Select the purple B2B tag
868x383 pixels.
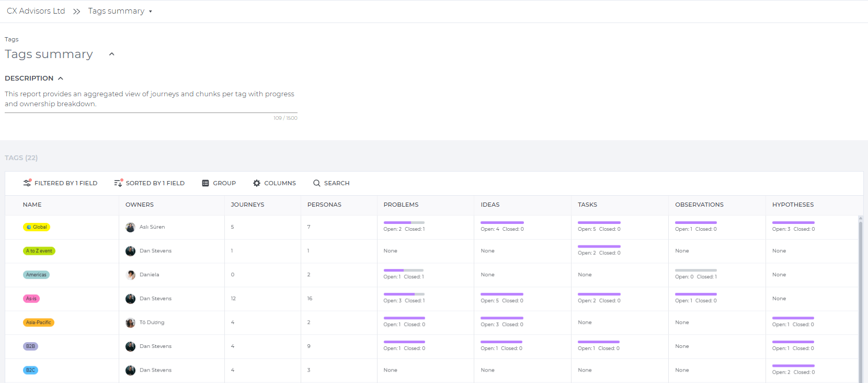31,346
